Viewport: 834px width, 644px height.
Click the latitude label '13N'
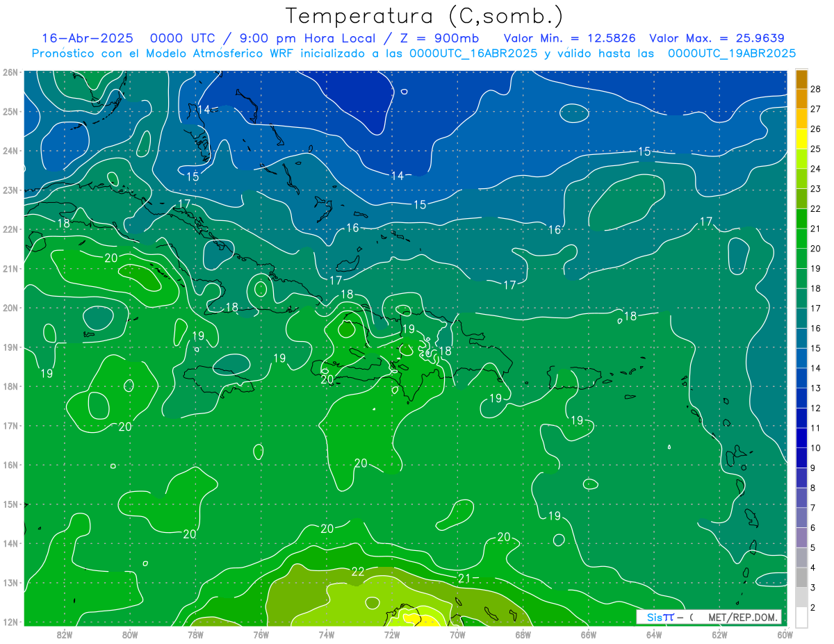point(10,583)
